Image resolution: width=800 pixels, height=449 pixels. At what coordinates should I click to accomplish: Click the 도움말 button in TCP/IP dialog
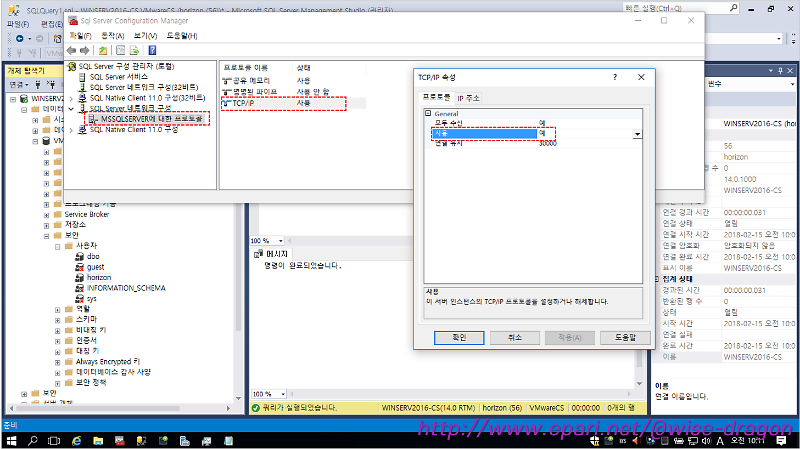point(625,338)
